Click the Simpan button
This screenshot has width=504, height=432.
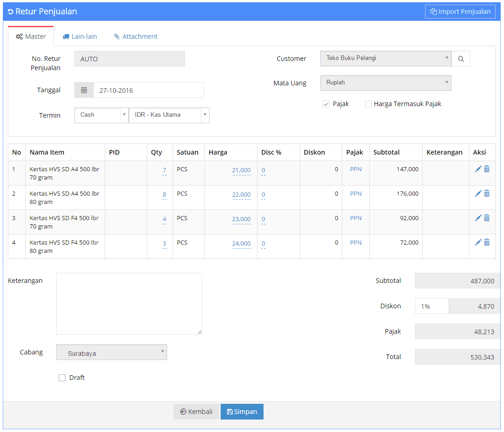pyautogui.click(x=242, y=412)
